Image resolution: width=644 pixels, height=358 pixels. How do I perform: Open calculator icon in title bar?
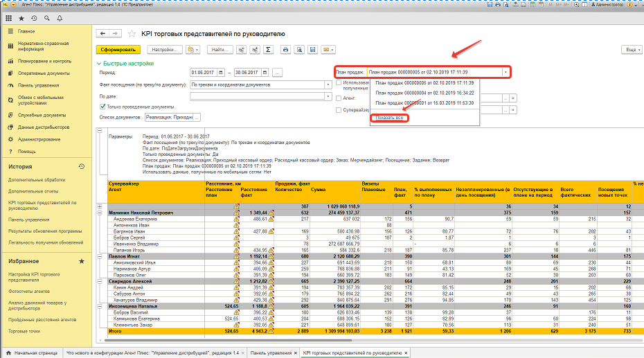(533, 5)
